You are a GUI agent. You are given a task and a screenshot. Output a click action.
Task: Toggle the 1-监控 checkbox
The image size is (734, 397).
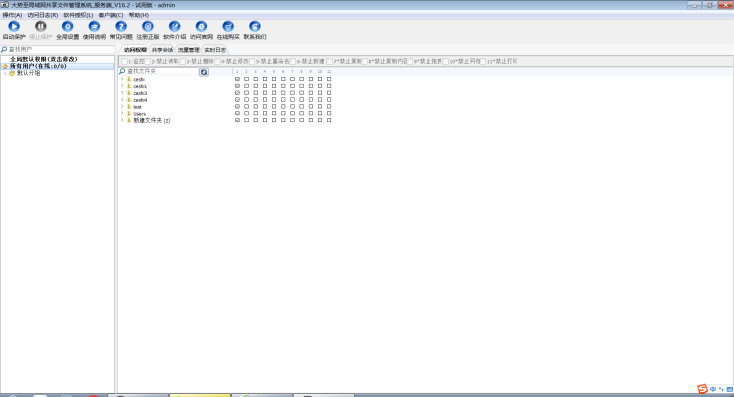pos(125,61)
